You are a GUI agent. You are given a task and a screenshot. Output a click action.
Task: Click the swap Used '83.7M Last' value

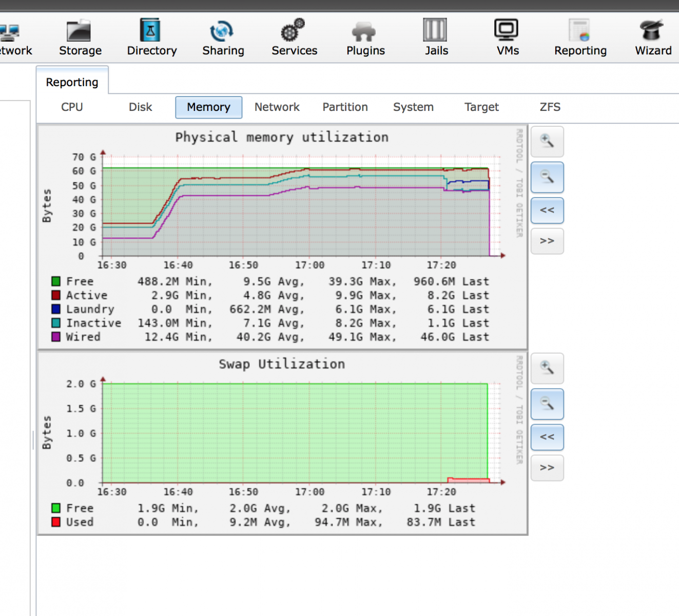point(441,523)
